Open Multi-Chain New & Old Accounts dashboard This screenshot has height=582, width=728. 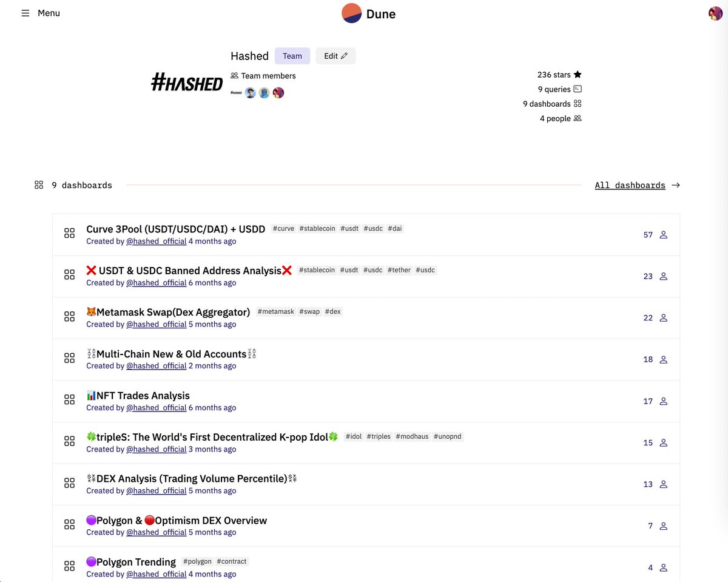pos(172,354)
